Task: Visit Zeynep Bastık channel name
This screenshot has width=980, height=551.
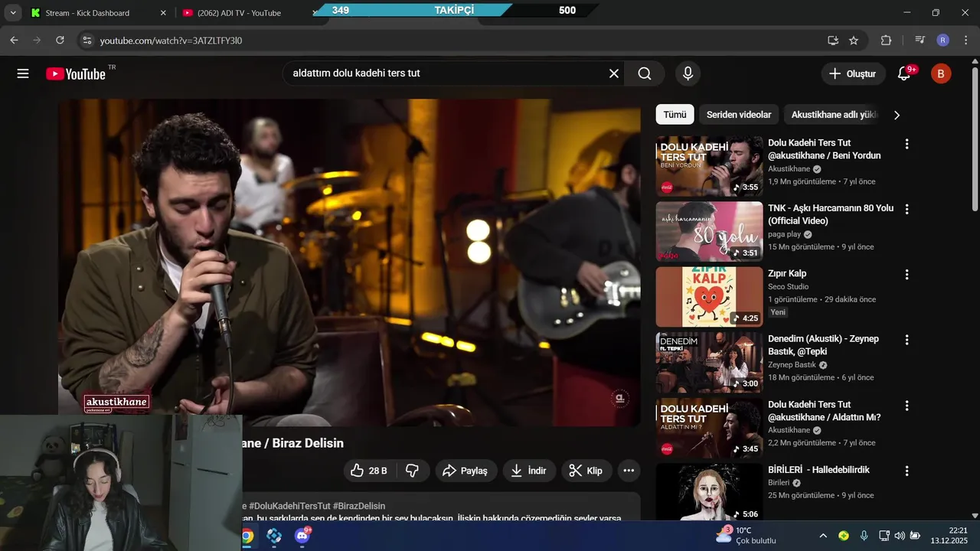Action: pos(792,365)
